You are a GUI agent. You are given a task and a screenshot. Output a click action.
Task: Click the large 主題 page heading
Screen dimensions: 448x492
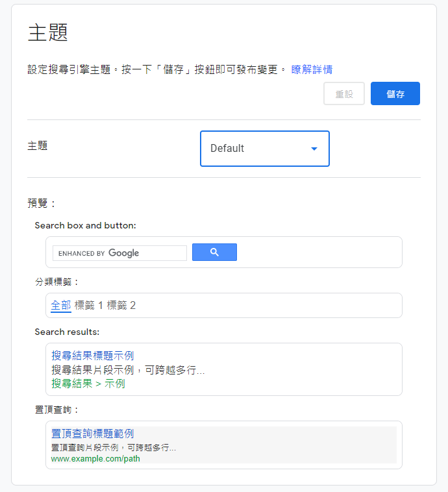point(47,32)
